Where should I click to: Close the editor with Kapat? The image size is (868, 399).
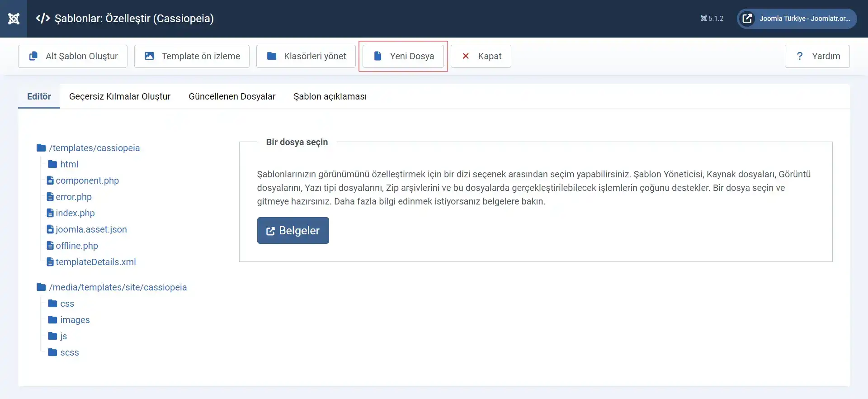point(481,56)
